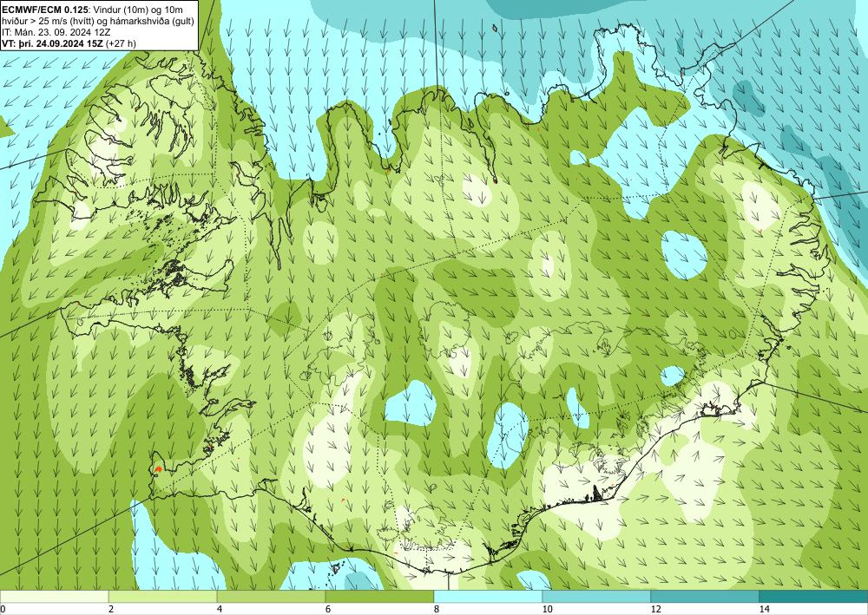This screenshot has width=868, height=615.
Task: Click the '4' label on the color scale
Action: pyautogui.click(x=220, y=610)
